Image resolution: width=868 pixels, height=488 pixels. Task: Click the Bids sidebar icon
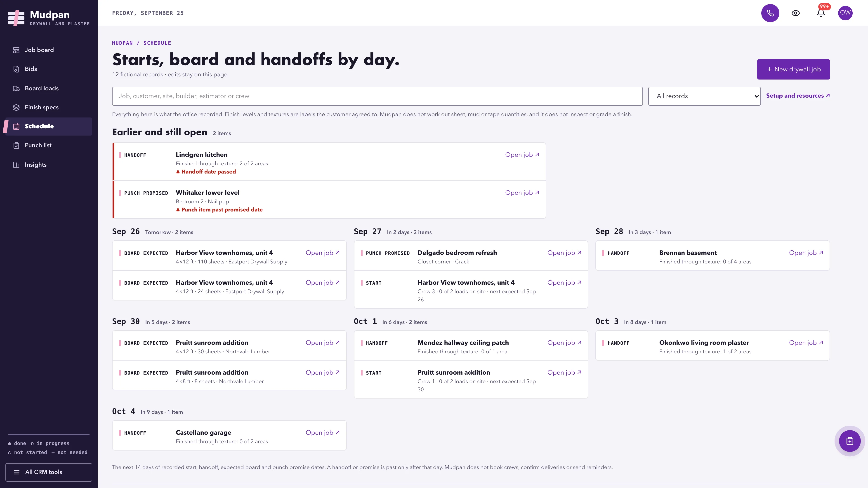(16, 69)
